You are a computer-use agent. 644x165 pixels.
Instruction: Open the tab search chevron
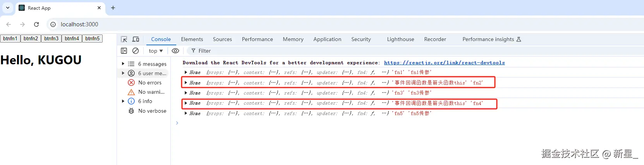pyautogui.click(x=8, y=8)
